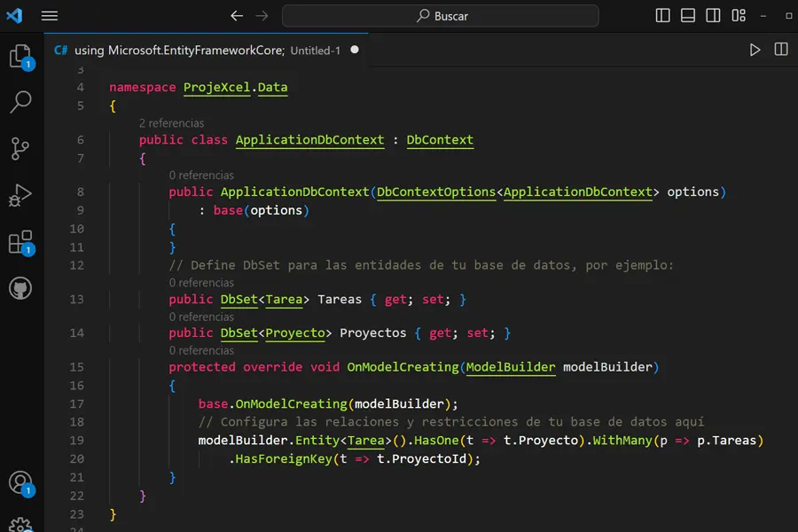This screenshot has width=798, height=532.
Task: Click '0 referencias' above Proyectos DbSet
Action: pos(201,317)
